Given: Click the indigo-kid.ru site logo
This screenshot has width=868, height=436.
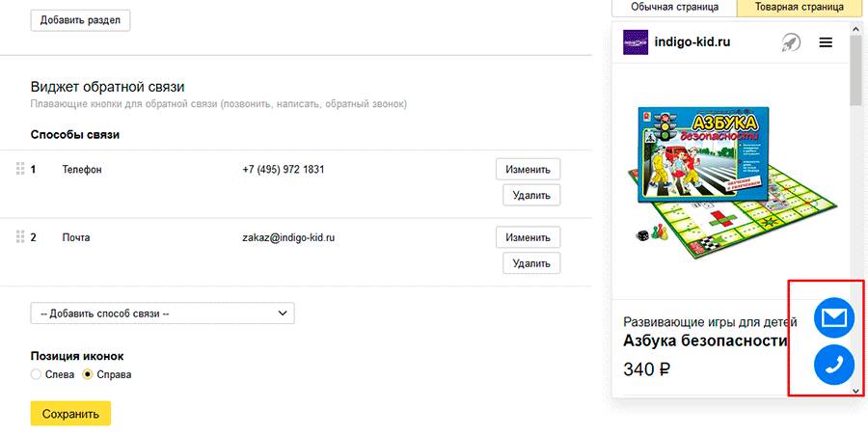Looking at the screenshot, I should click(636, 42).
